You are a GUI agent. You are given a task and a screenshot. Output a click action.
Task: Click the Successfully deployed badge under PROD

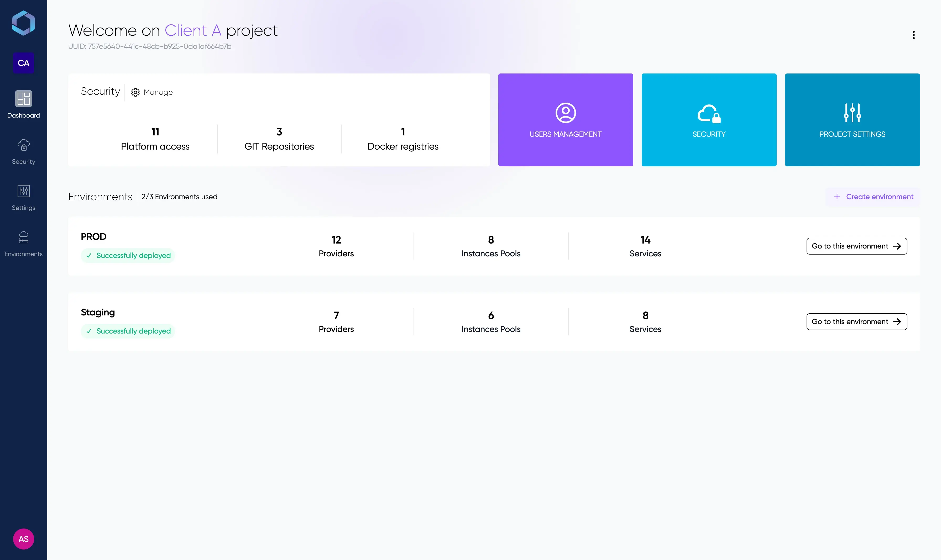(127, 256)
